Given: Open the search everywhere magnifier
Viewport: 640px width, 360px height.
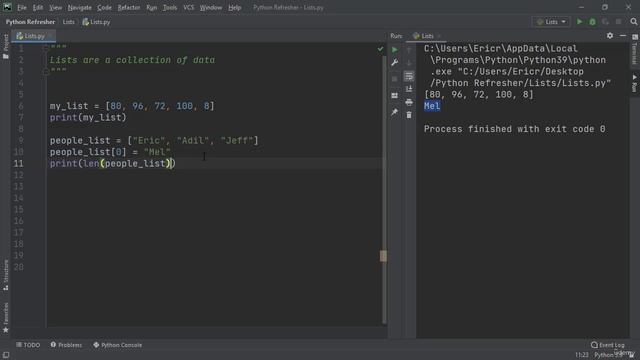Looking at the screenshot, I should [633, 22].
